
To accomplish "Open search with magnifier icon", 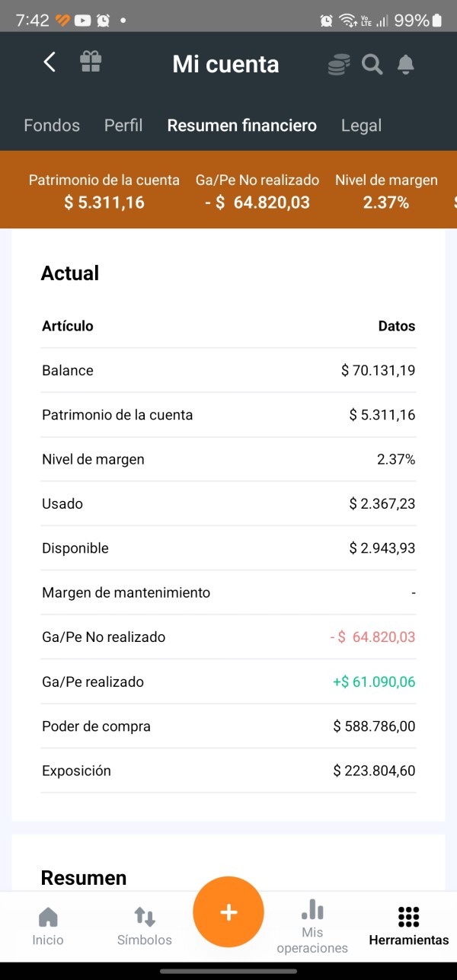I will pyautogui.click(x=372, y=65).
